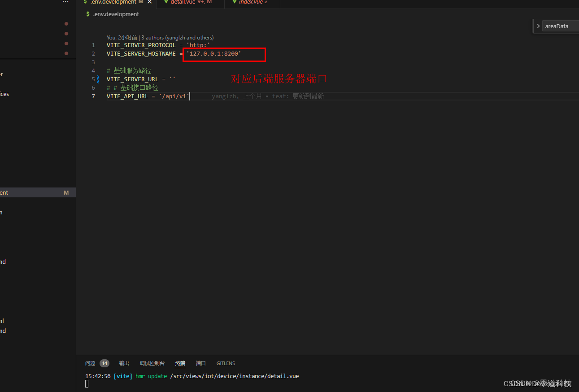Screen dimensions: 579x392
Task: Click the VITE_API_URL variable name
Action: pos(127,96)
